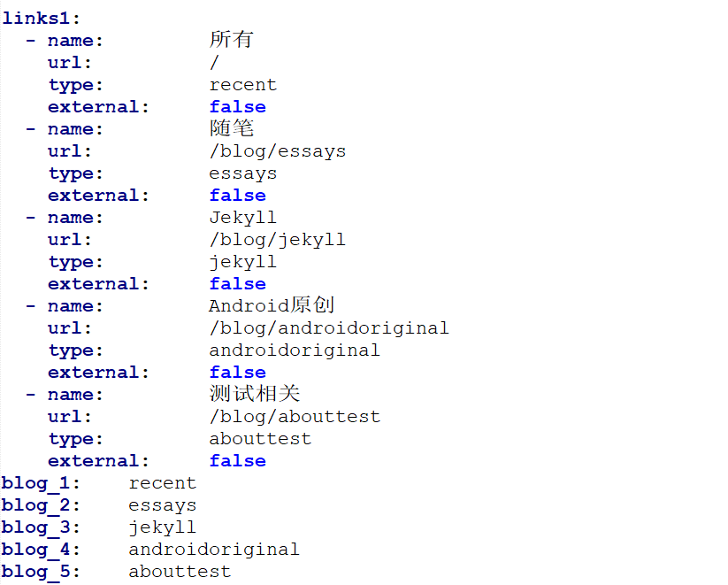This screenshot has width=728, height=585.
Task: Click the name value 所有
Action: tap(231, 40)
